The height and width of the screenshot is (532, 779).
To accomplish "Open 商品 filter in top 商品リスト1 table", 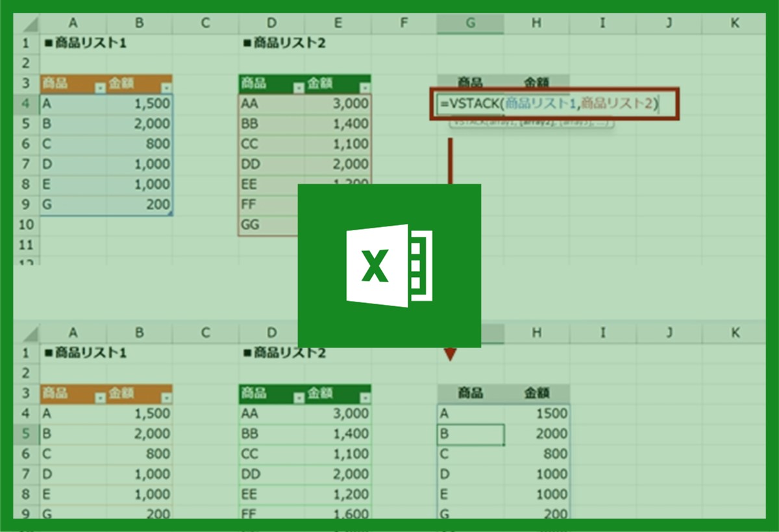I will click(x=99, y=88).
